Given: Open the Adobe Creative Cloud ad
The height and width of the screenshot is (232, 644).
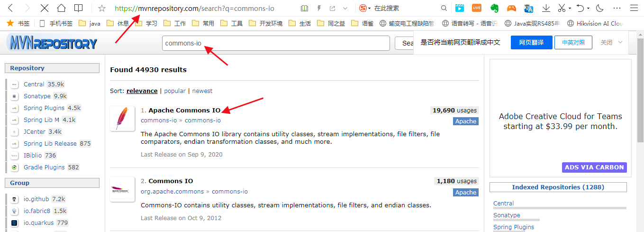Looking at the screenshot, I should (561, 121).
